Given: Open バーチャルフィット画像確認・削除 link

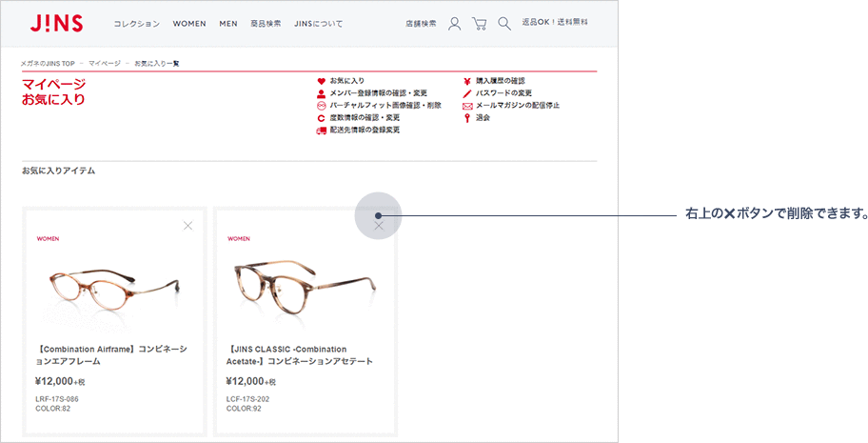Looking at the screenshot, I should [x=385, y=106].
